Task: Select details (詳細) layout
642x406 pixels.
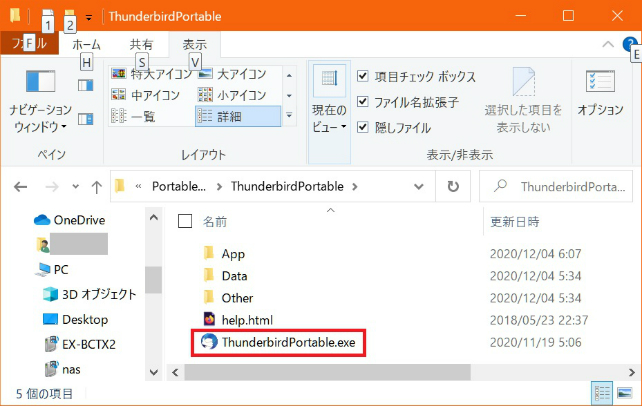Action: pos(238,117)
